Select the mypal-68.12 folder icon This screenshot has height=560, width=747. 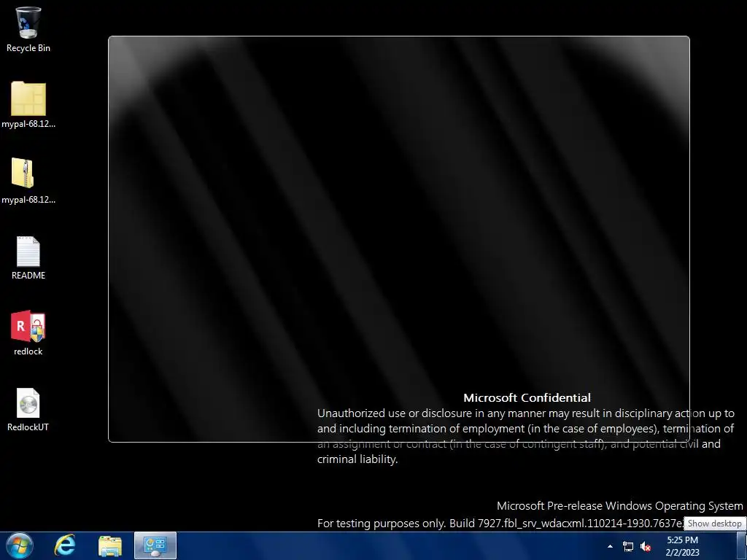click(x=28, y=105)
